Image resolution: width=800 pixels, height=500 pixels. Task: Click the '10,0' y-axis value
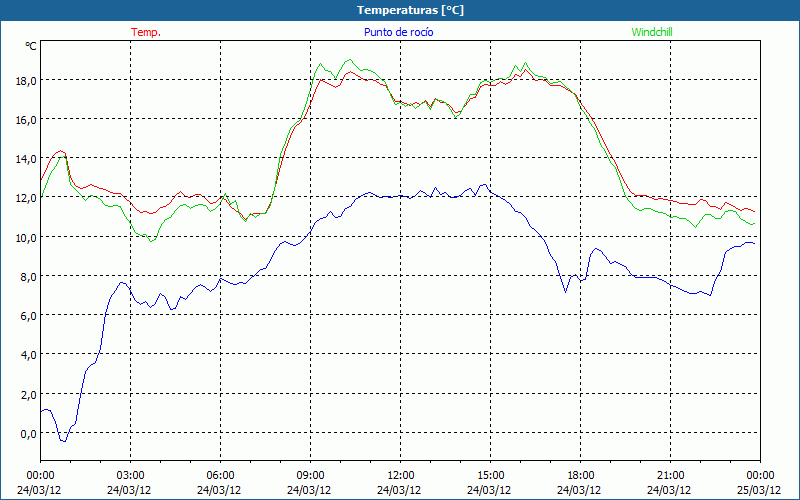pyautogui.click(x=27, y=237)
